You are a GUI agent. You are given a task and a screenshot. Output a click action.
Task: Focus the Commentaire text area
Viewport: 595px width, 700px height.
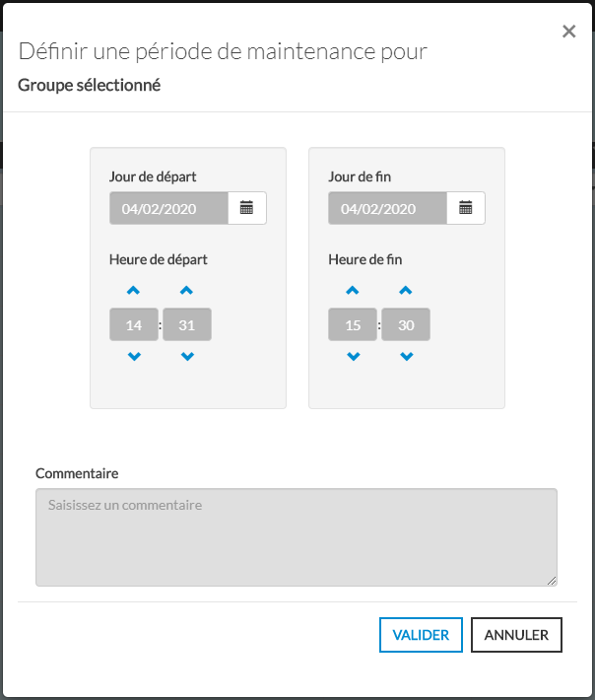[297, 537]
